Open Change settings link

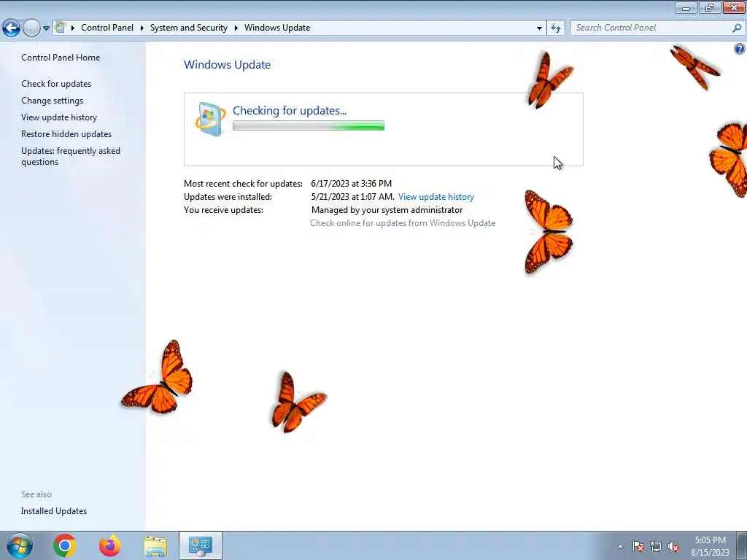click(52, 101)
